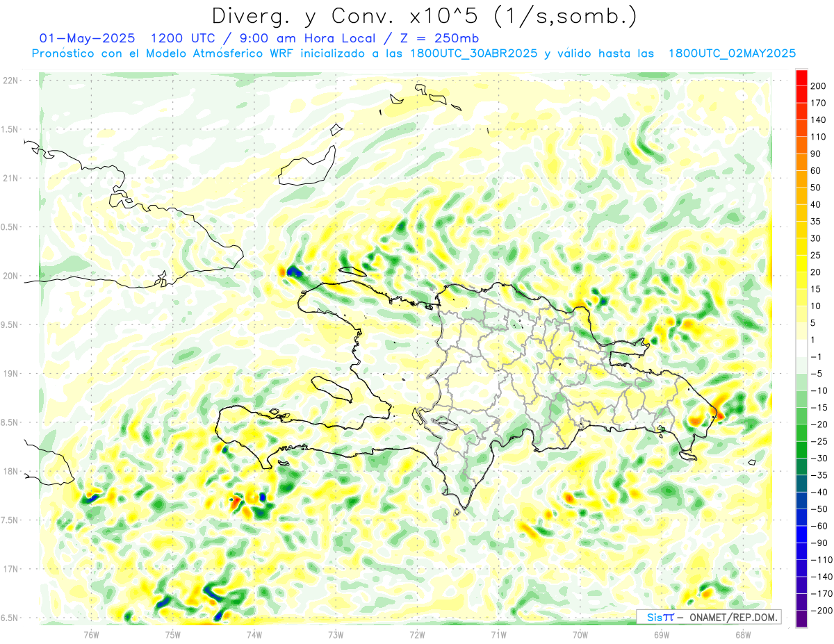Click the axis label '8.5N'

pyautogui.click(x=9, y=422)
